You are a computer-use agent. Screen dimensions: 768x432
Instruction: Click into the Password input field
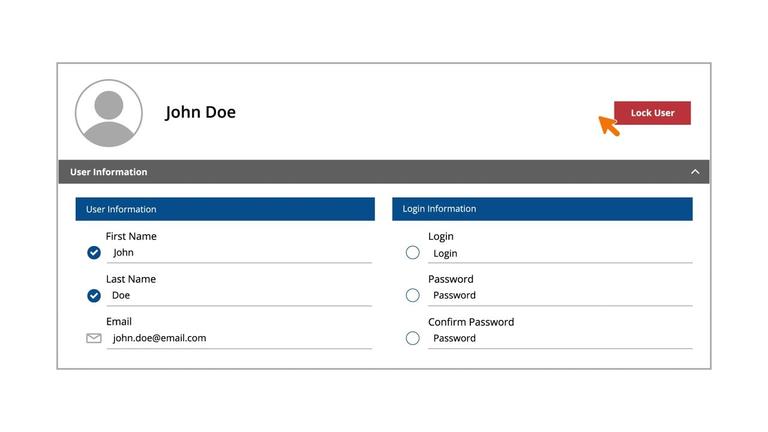[560, 296]
